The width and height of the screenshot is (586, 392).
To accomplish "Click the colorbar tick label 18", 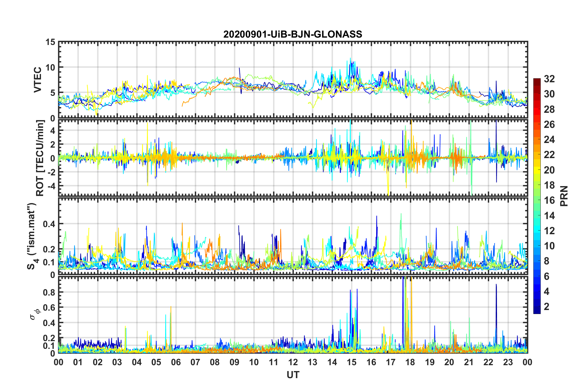I will pos(549,185).
